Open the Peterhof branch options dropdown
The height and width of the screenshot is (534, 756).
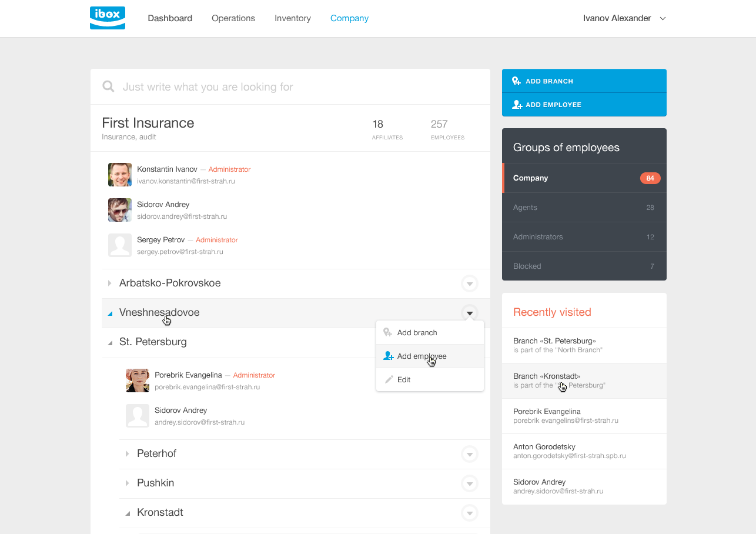pos(469,454)
